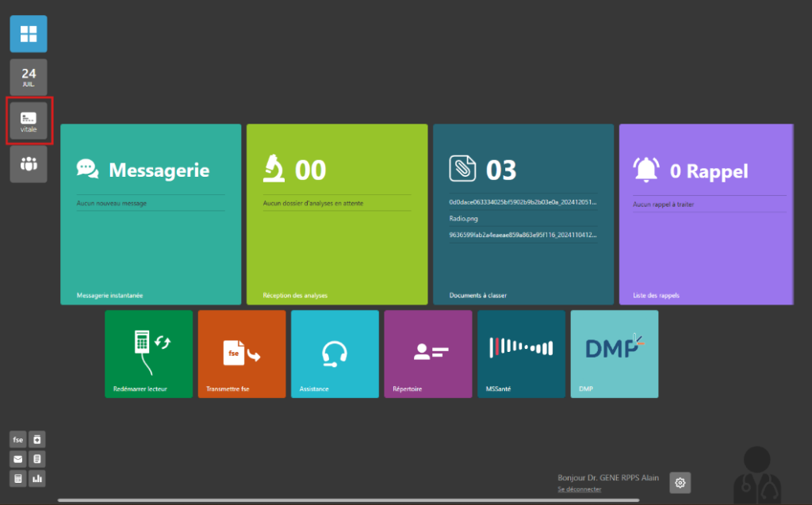Open the medicine jar icon
Screen dimensions: 812x505
click(37, 439)
